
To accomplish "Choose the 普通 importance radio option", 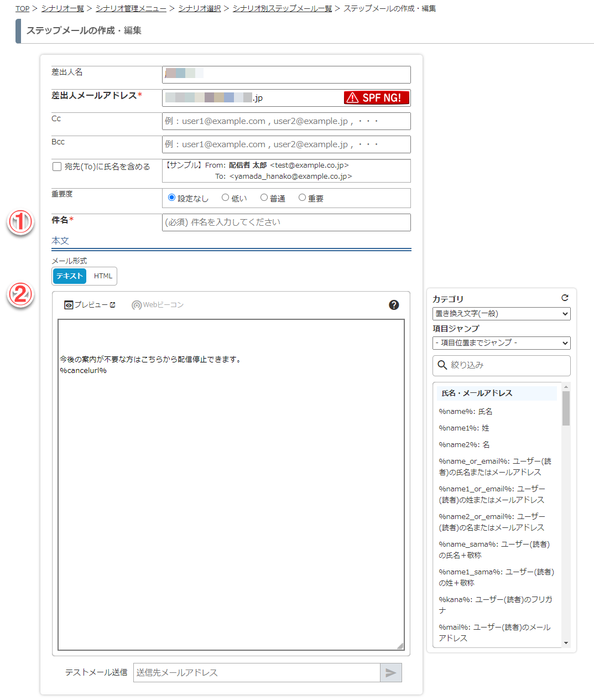I will point(264,198).
